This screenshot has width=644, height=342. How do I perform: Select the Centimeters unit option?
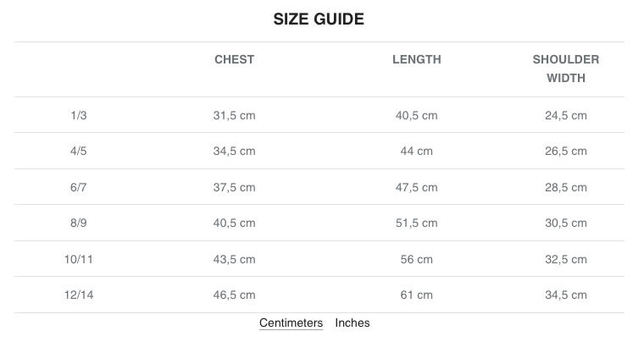coord(291,323)
